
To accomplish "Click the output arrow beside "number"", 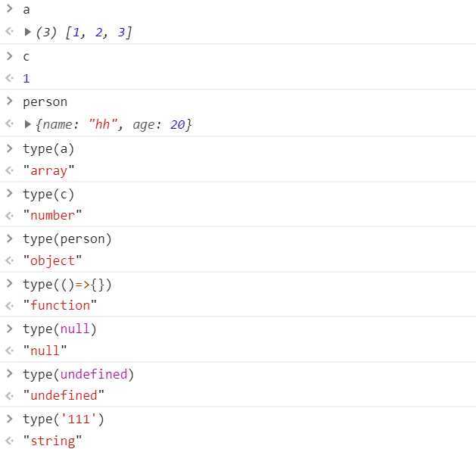I will (x=10, y=215).
